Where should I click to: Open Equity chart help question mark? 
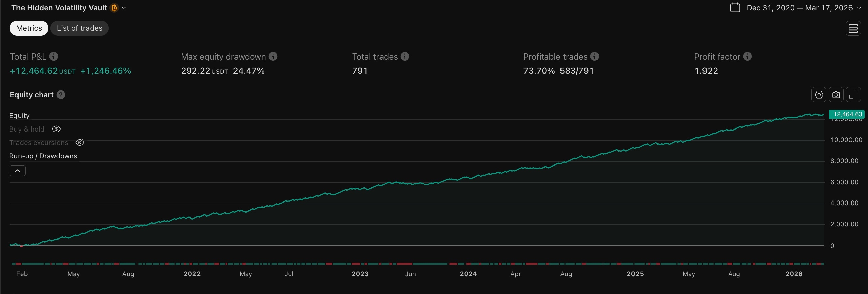pos(61,95)
